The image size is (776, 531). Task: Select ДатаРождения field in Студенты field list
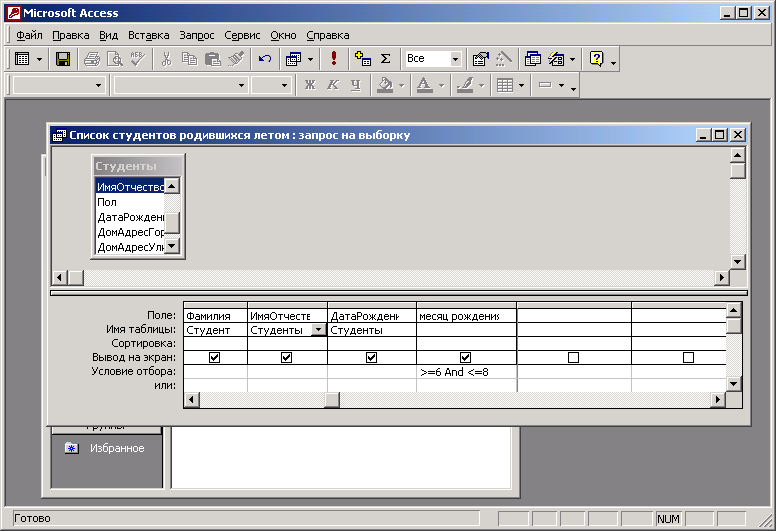click(130, 217)
